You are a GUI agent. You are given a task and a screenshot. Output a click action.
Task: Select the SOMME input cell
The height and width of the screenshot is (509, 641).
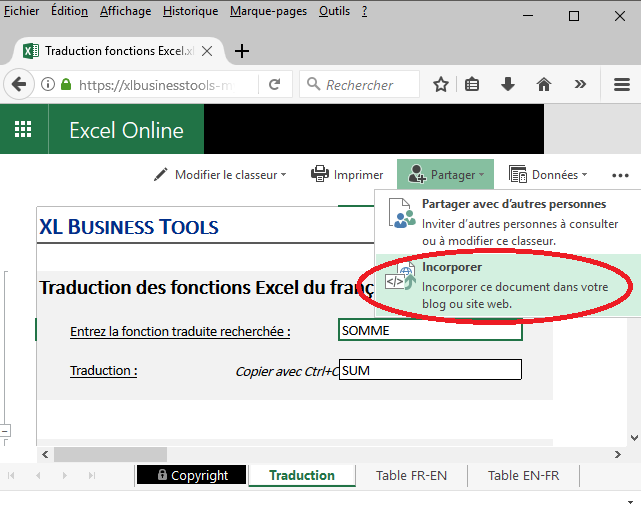[430, 330]
